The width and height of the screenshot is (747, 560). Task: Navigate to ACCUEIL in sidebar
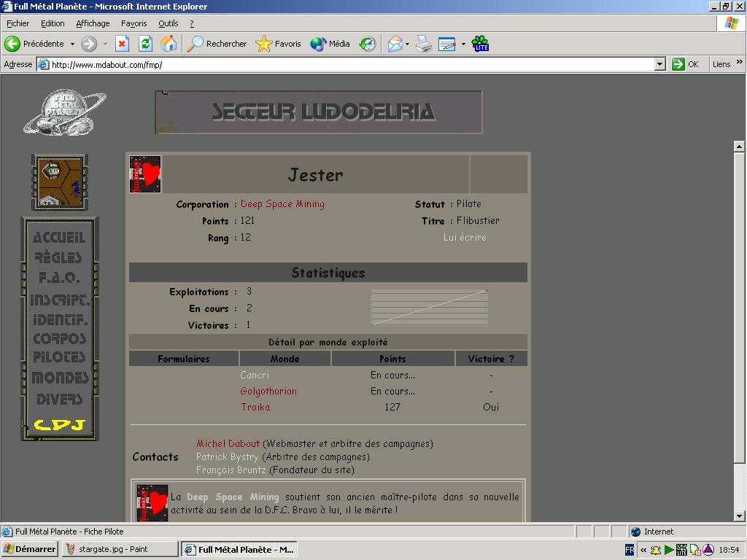point(59,237)
